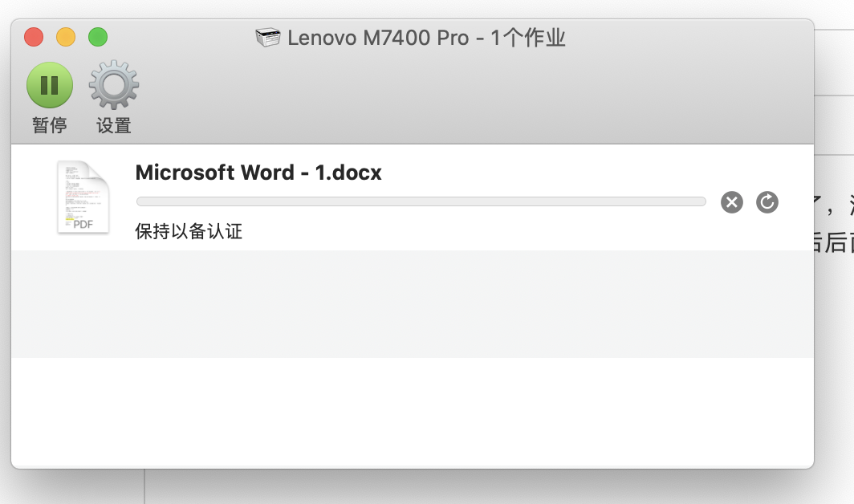Zoom the print queue with the green window button

pos(98,37)
